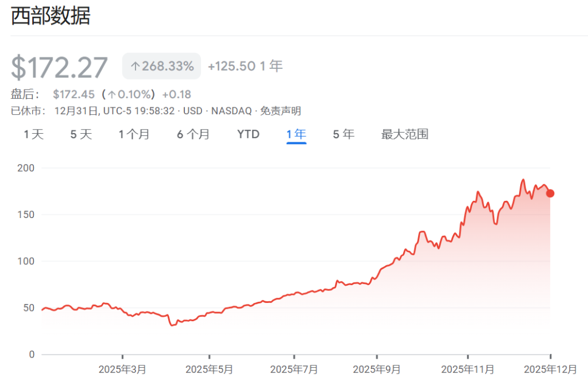Open the 免责声明 disclaimer link
This screenshot has height=389, width=588.
(283, 111)
